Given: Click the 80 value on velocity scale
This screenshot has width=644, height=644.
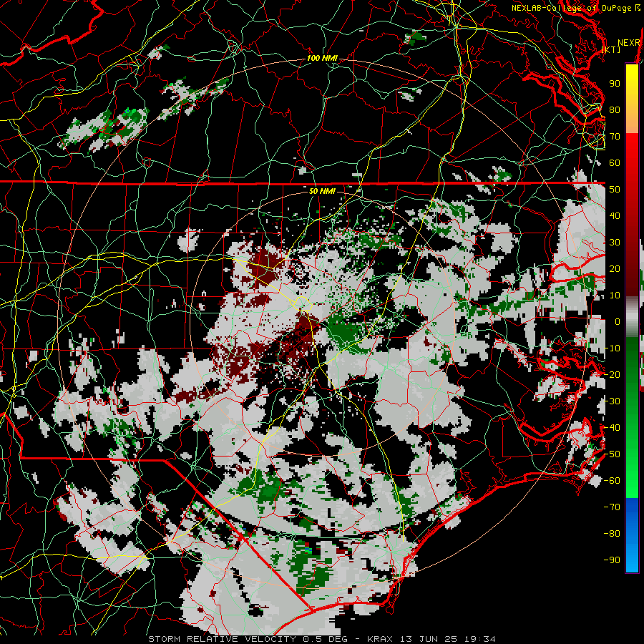Looking at the screenshot, I should click(x=615, y=110).
